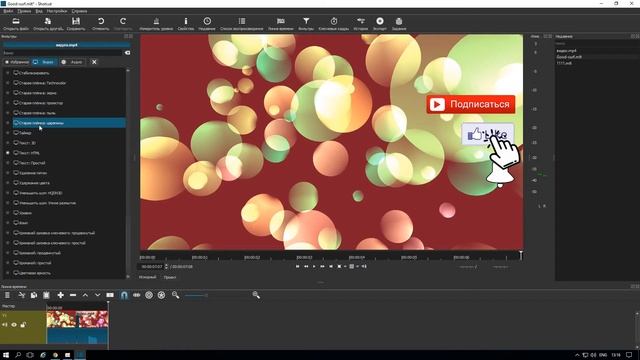
Task: Toggle Ripple all tracks on the timeline toolbar
Action: pos(162,295)
